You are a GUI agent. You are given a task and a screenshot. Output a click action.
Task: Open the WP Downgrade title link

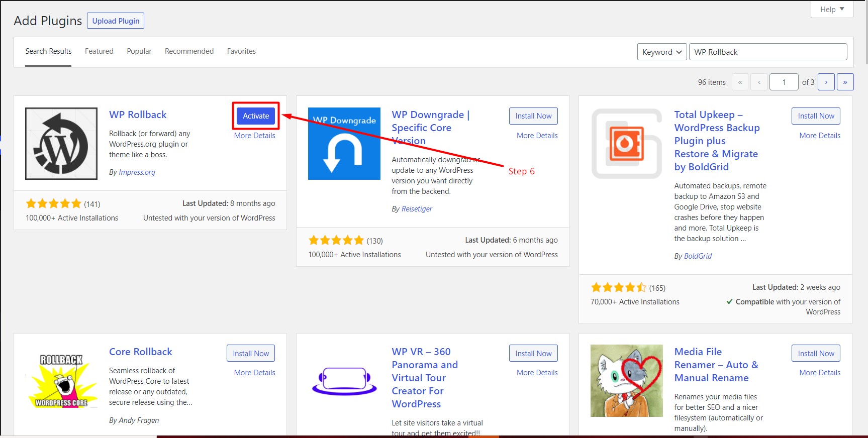tap(431, 128)
